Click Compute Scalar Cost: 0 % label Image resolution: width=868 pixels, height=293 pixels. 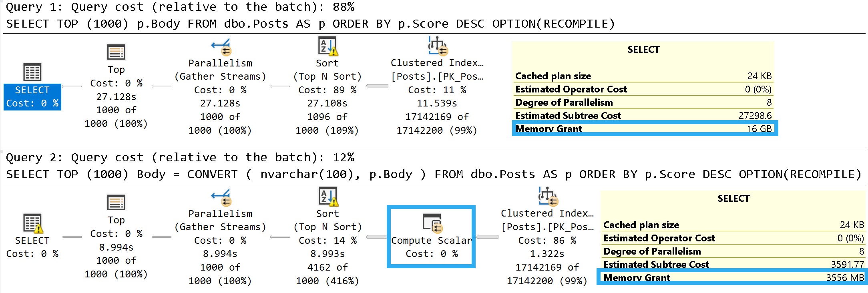tap(432, 254)
